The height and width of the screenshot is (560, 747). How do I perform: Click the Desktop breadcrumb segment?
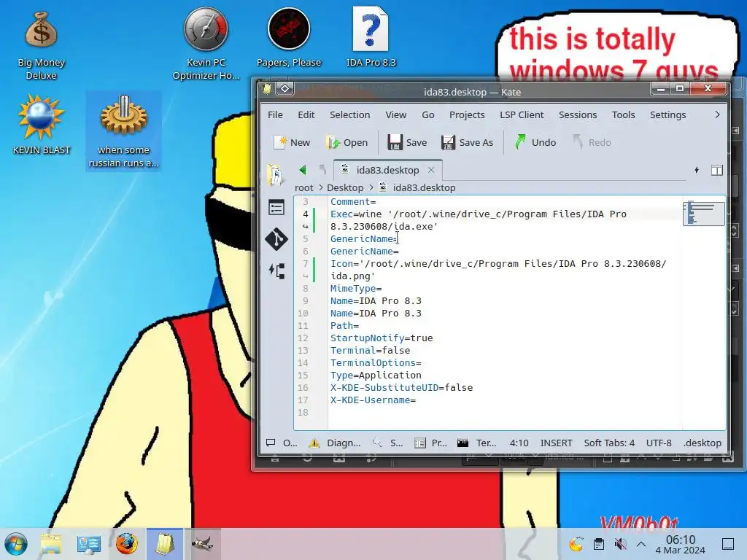click(x=345, y=187)
